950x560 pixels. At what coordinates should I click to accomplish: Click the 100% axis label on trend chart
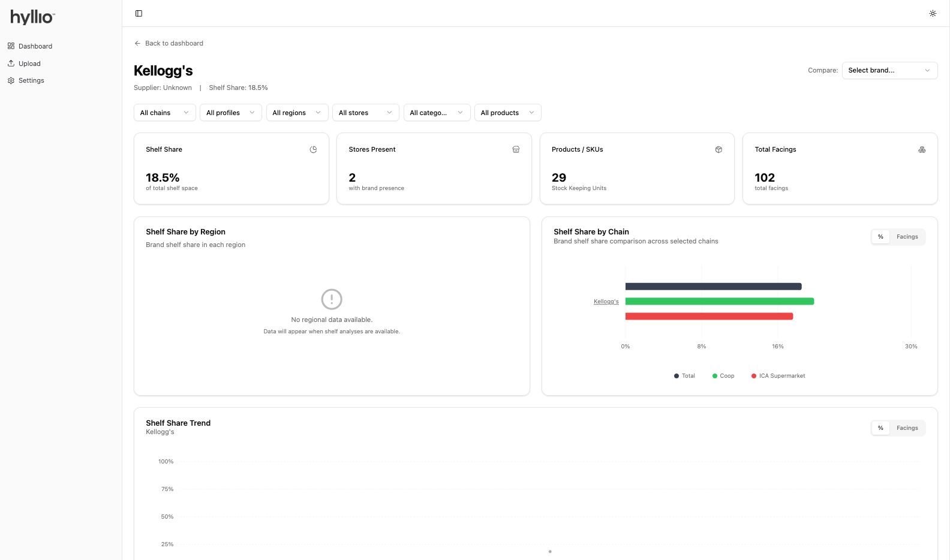(166, 462)
